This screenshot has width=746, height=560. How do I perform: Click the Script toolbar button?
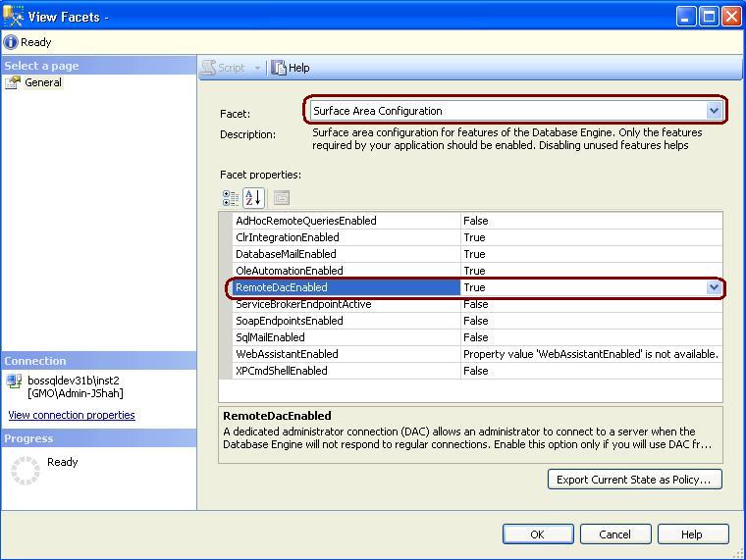225,68
